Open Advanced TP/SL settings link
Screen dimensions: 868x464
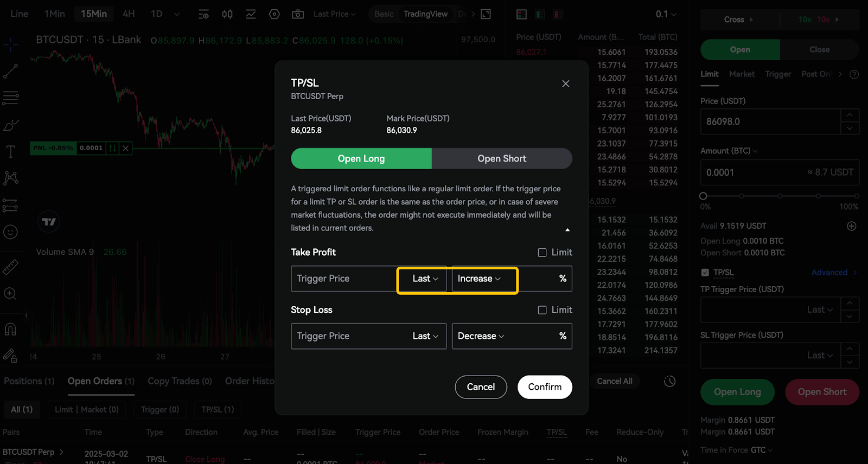[x=834, y=273]
